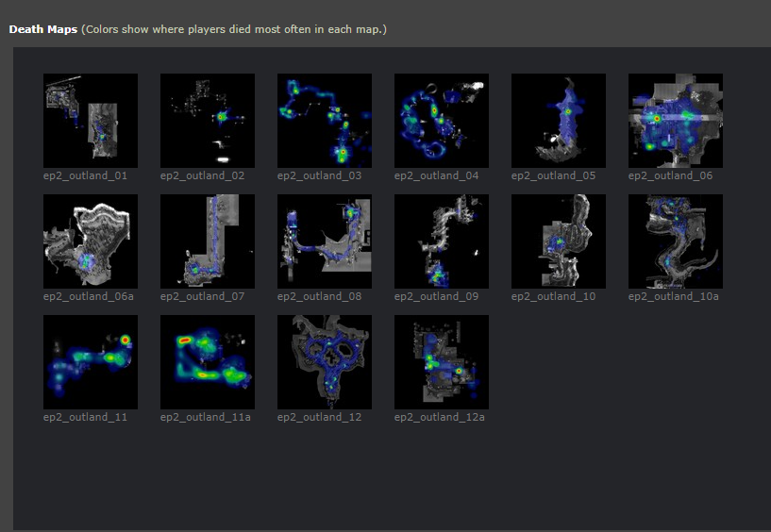View the ep2_outland_10 heat map image
Viewport: 771px width, 532px height.
click(559, 241)
